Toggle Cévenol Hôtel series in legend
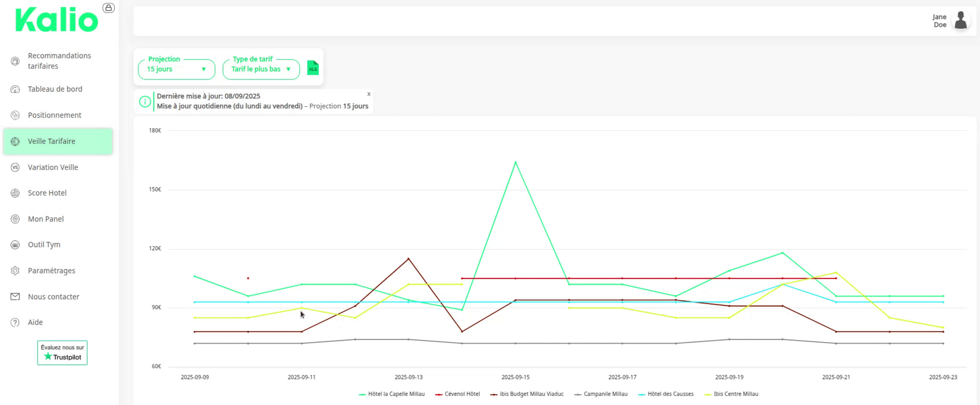Image resolution: width=980 pixels, height=405 pixels. coord(458,394)
